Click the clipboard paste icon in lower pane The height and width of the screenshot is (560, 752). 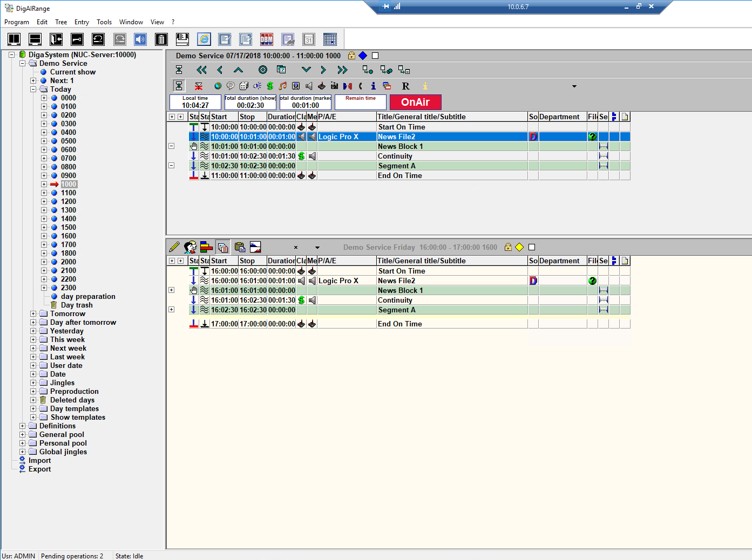pyautogui.click(x=239, y=247)
